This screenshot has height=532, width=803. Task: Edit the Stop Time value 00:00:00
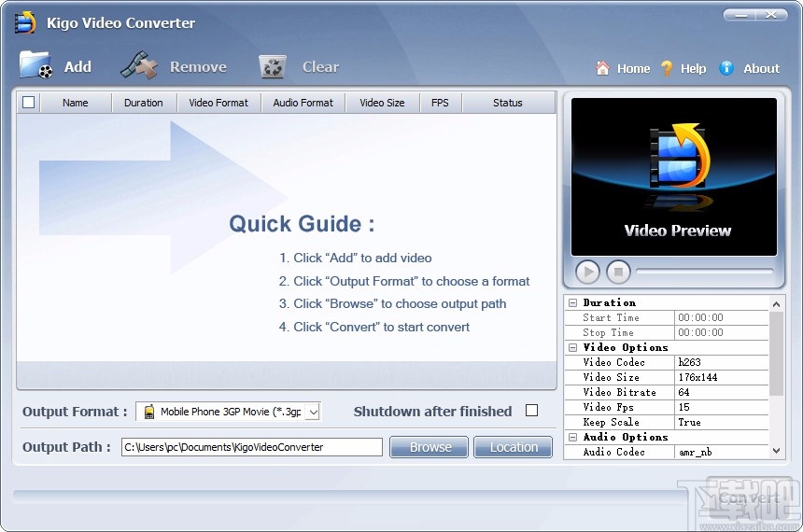click(722, 333)
